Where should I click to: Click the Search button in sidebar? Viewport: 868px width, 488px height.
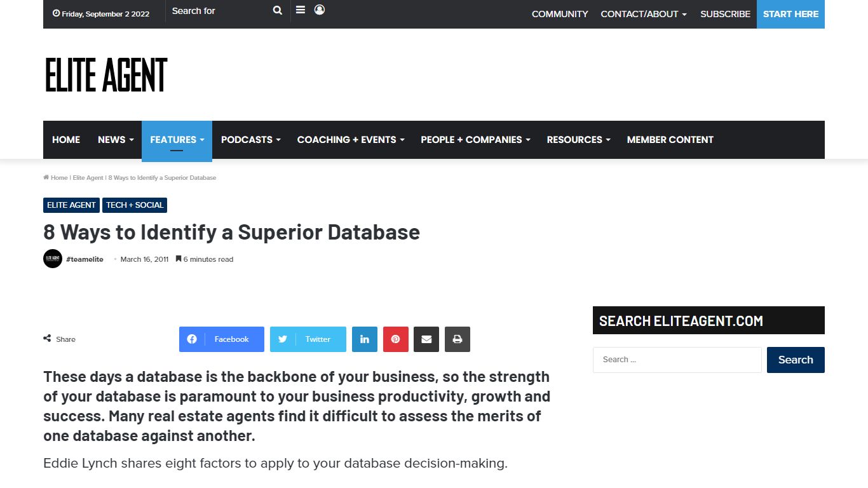click(x=796, y=360)
